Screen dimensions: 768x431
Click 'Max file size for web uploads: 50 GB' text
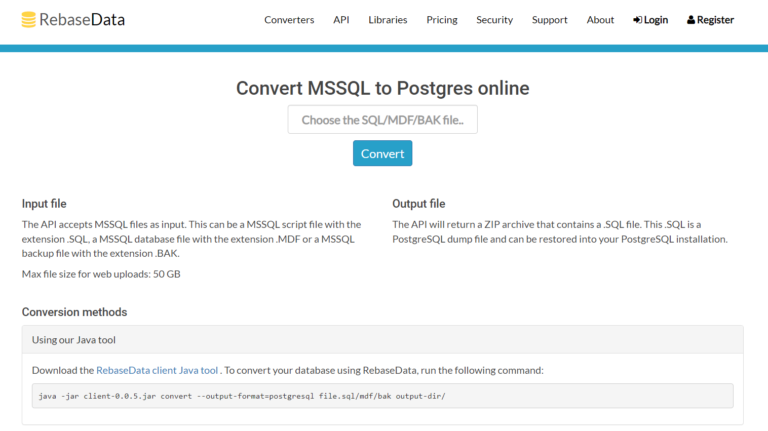(101, 274)
